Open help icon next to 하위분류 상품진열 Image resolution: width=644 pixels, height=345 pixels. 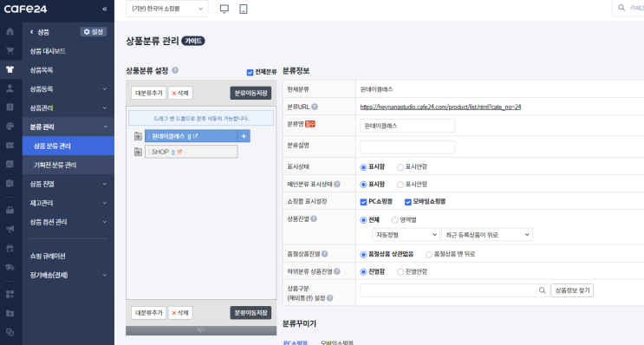tap(337, 271)
